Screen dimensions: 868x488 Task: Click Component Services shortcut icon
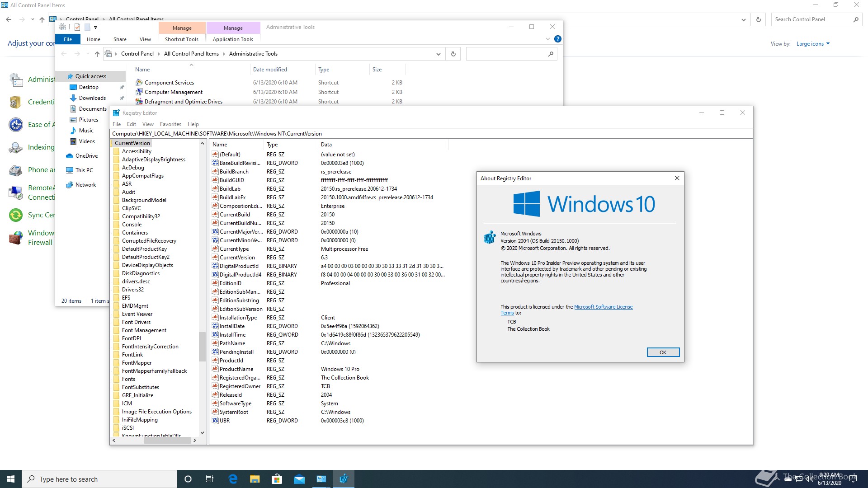click(x=139, y=83)
